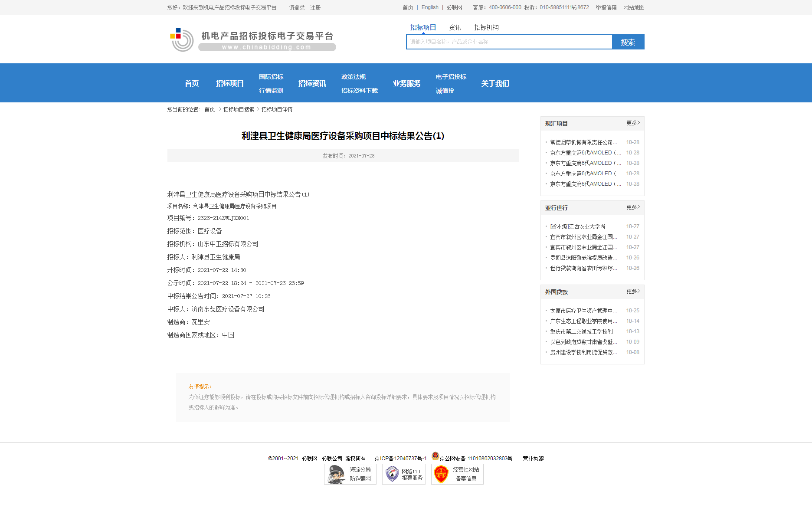Switch site to English version
Image resolution: width=812 pixels, height=508 pixels.
tap(429, 7)
